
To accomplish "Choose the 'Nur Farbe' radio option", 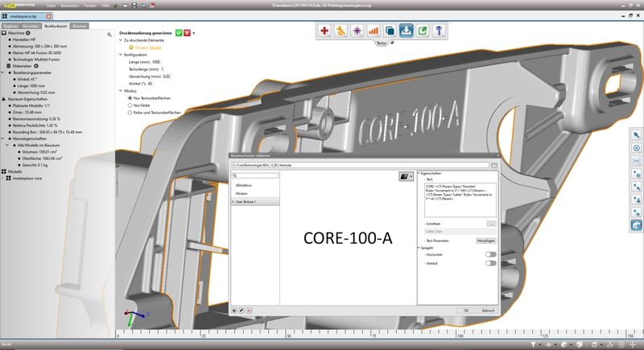I will (x=131, y=105).
